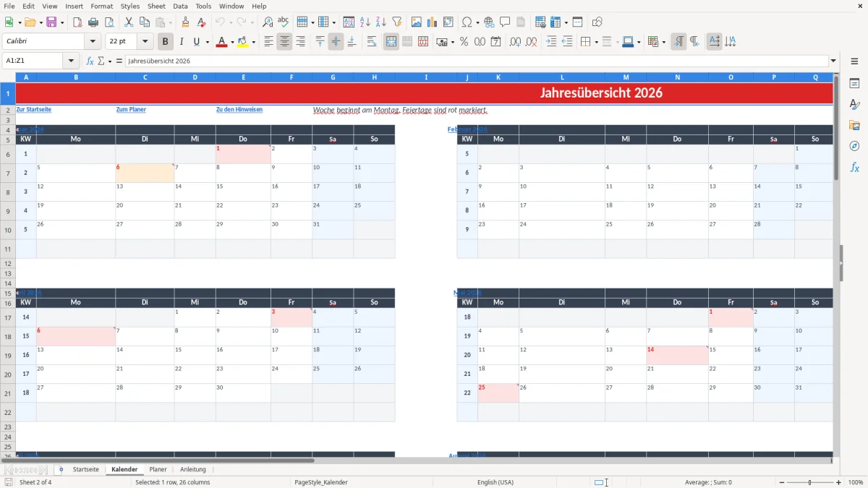Apply yellow highlighting color swatch
868x488 pixels.
[x=242, y=42]
